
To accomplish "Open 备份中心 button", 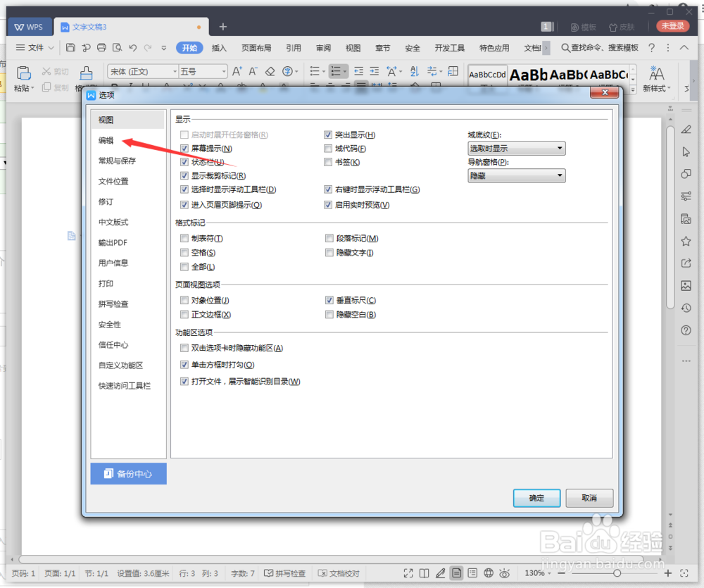I will 128,473.
